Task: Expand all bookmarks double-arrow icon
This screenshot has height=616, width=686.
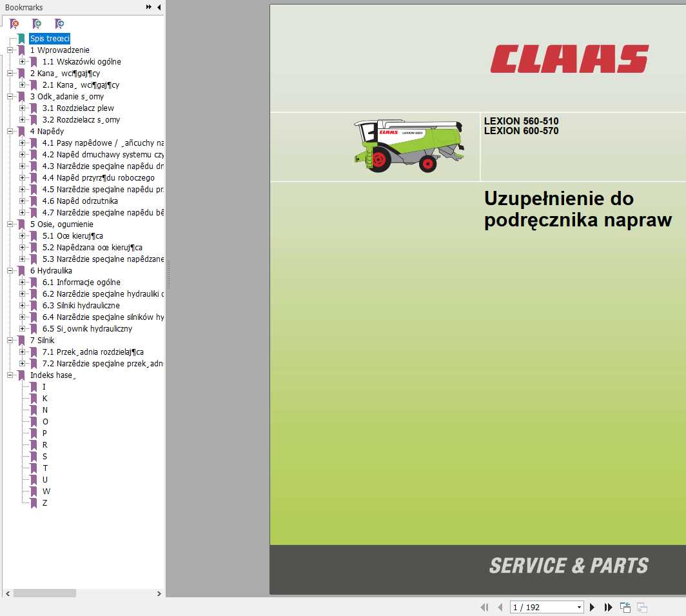Action: tap(149, 7)
